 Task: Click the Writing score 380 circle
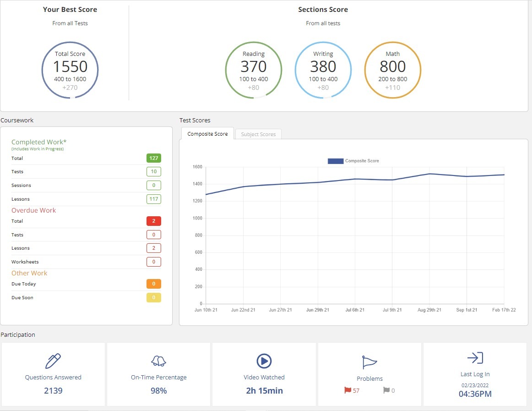coord(323,70)
